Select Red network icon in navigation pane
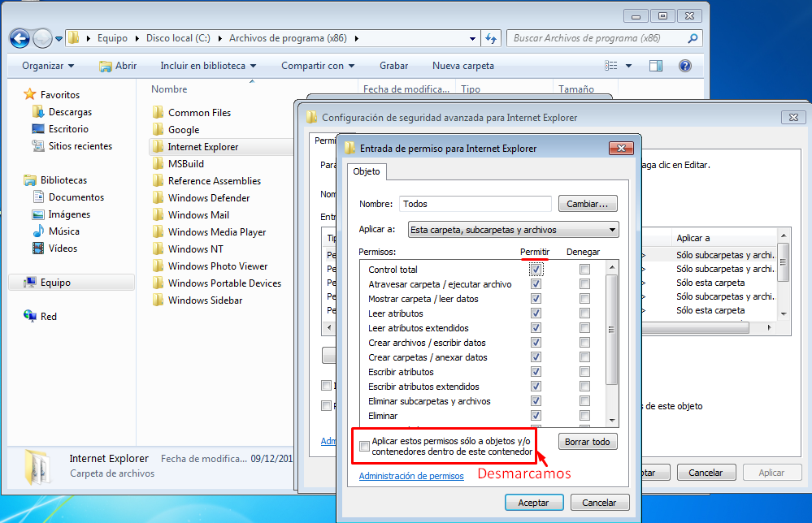 (30, 316)
